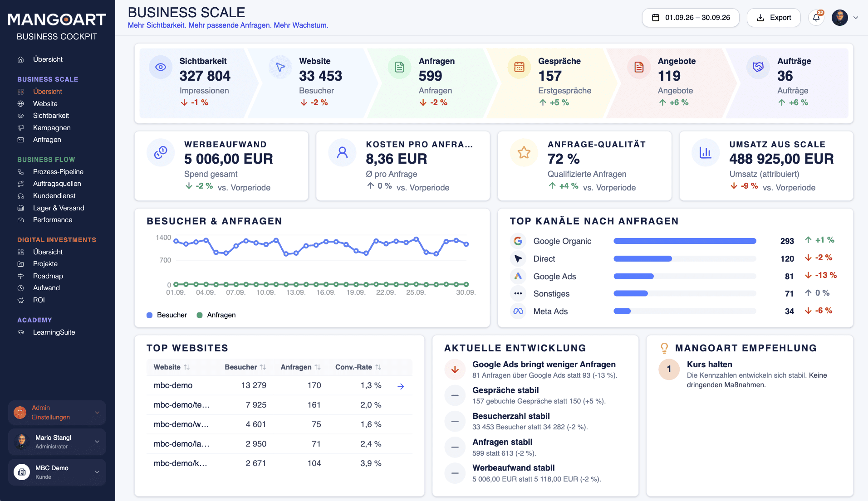Open the MBC Demo Kunde selector
The image size is (868, 501).
point(57,472)
